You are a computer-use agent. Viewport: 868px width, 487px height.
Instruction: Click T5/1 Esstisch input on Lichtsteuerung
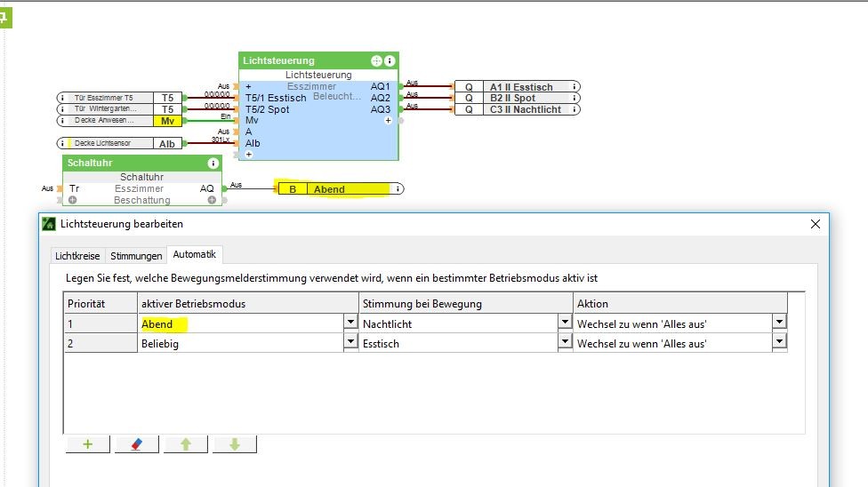click(x=276, y=98)
